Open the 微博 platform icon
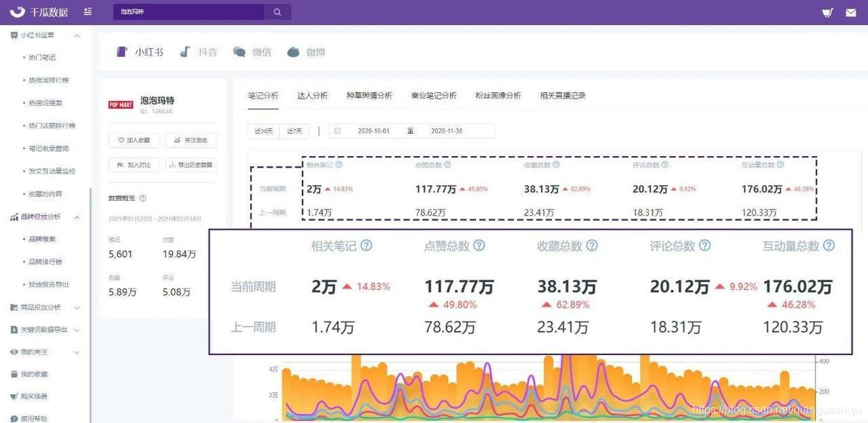868x423 pixels. point(306,51)
